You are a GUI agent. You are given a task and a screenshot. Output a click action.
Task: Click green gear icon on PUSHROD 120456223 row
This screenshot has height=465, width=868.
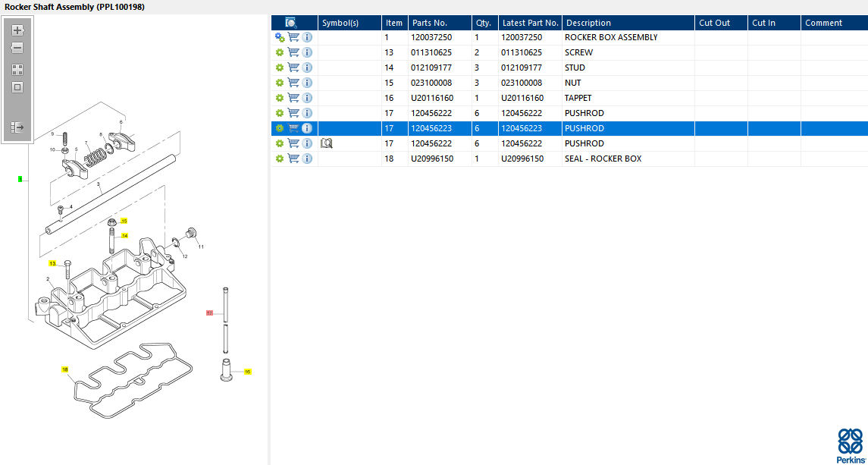[280, 129]
